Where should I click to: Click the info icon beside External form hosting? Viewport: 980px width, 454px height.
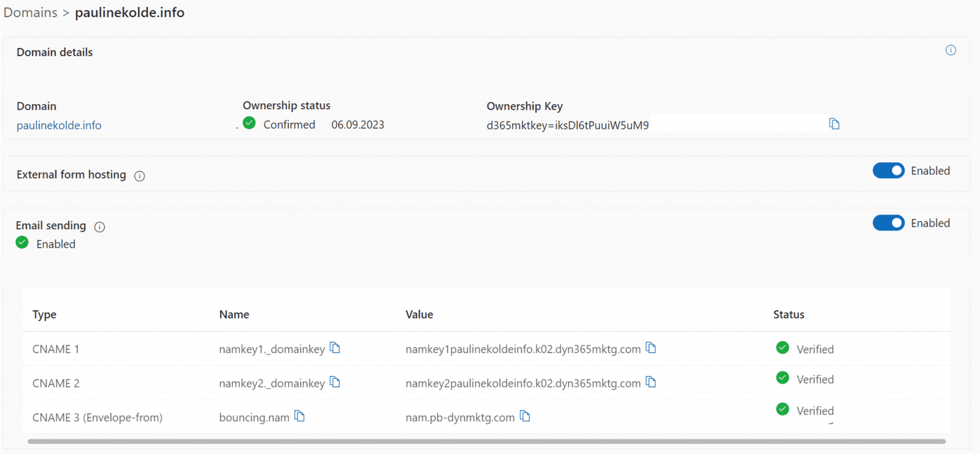coord(139,176)
